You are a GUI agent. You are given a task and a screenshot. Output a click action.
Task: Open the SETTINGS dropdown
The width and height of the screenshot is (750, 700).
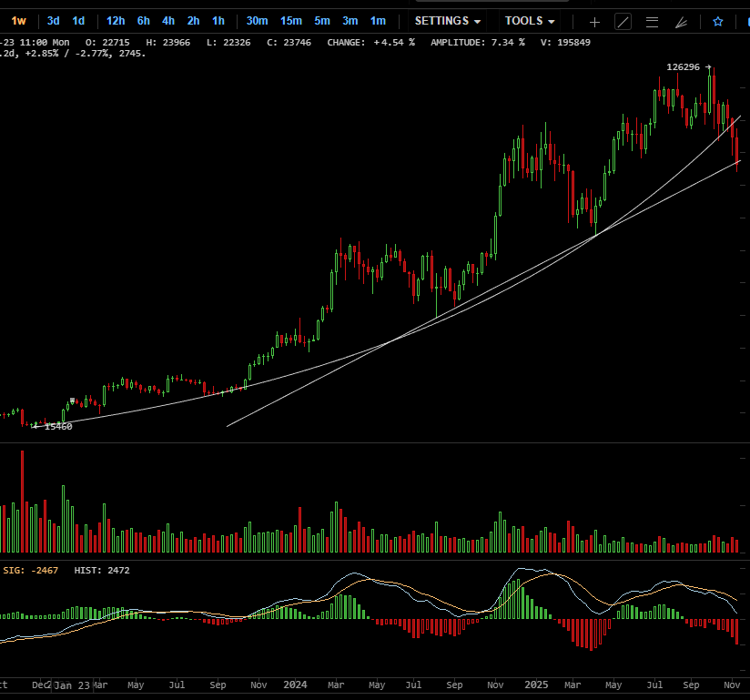pyautogui.click(x=448, y=21)
